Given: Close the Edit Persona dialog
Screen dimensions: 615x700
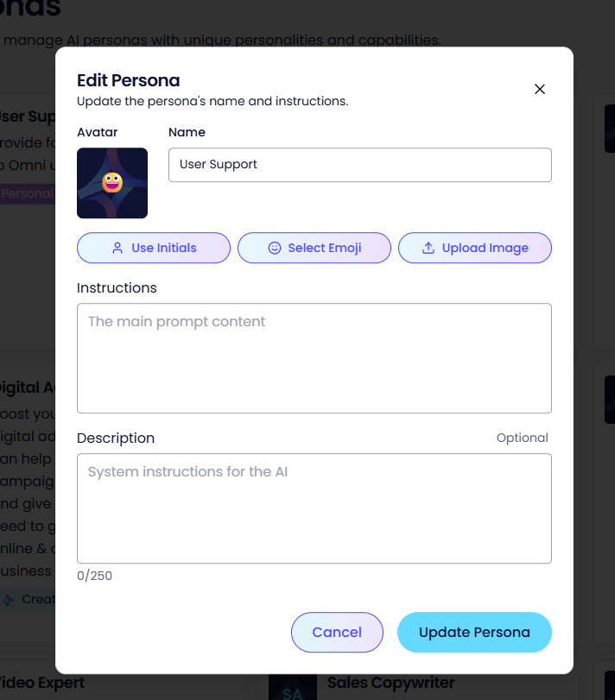Looking at the screenshot, I should pos(540,89).
